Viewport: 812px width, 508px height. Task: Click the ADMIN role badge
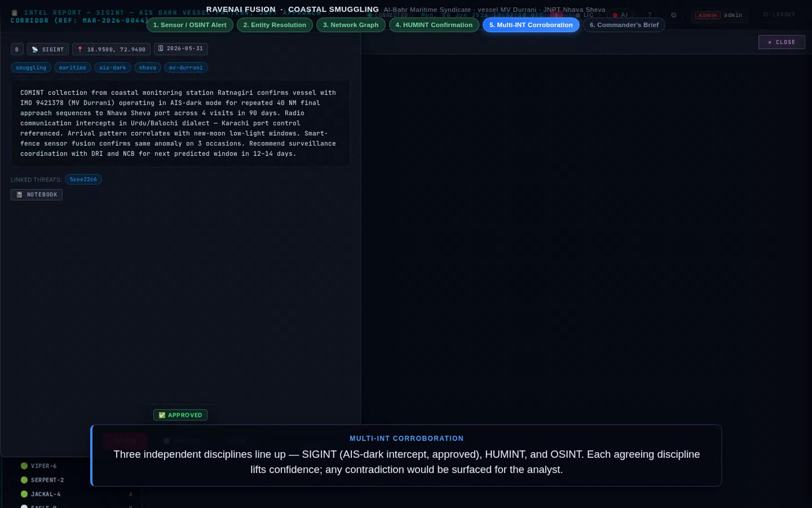pos(707,15)
